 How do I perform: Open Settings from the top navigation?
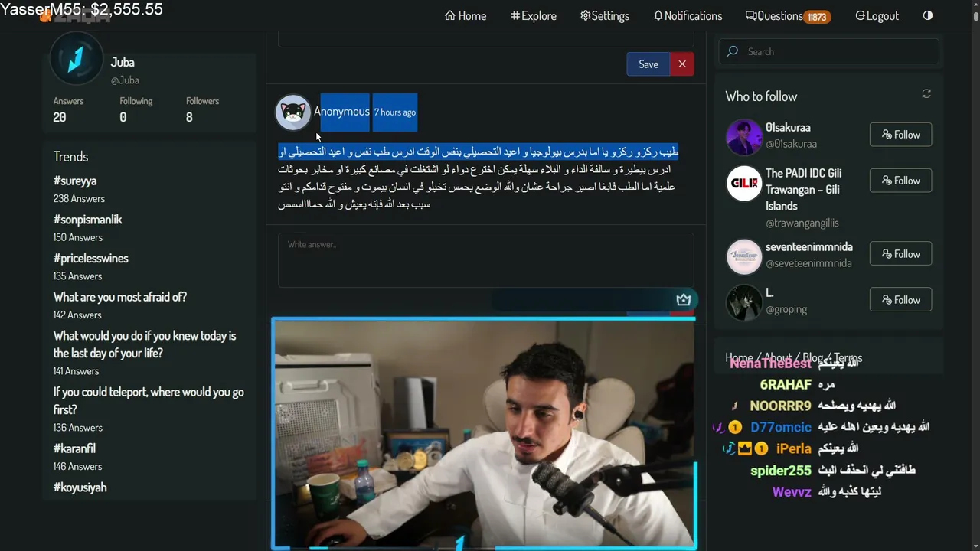pos(605,15)
